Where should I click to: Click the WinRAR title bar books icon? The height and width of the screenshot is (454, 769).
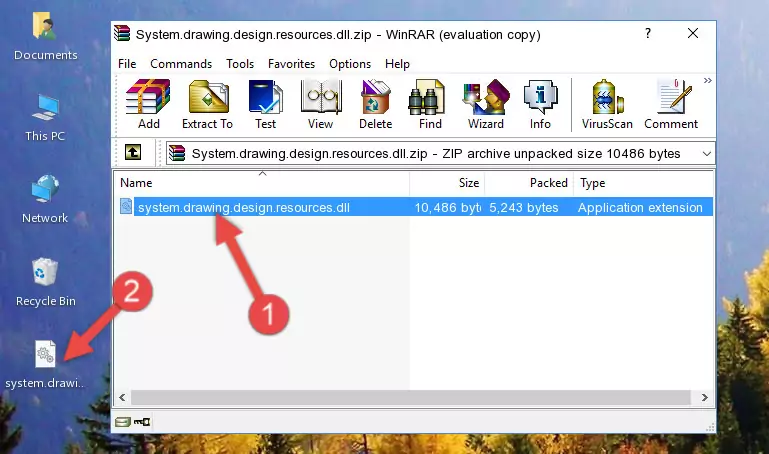click(x=123, y=34)
